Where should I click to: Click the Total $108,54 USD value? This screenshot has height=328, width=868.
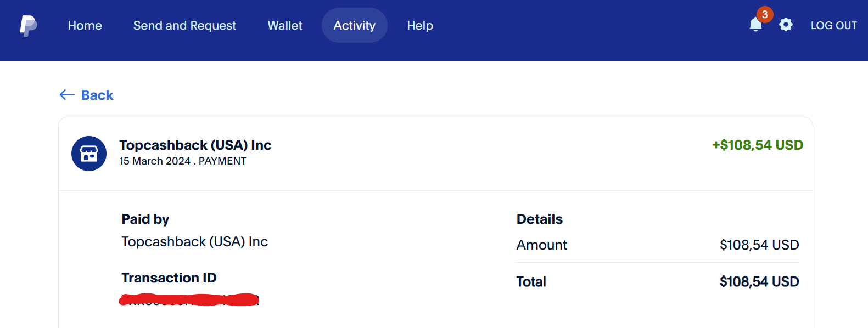pos(759,282)
